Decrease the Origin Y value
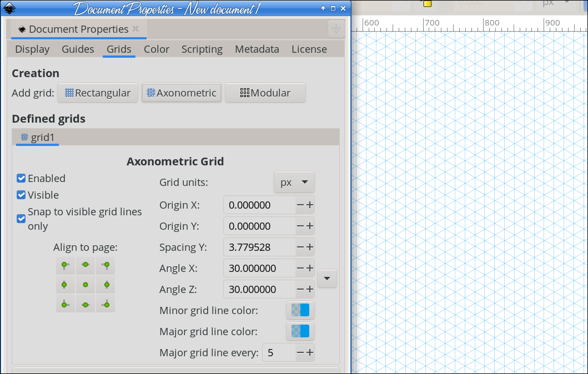The image size is (588, 374). point(300,226)
